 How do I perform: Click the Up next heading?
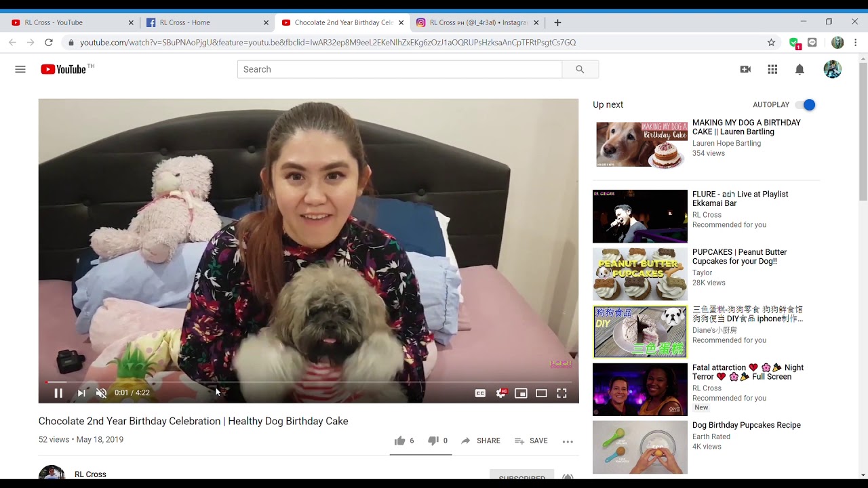(608, 105)
